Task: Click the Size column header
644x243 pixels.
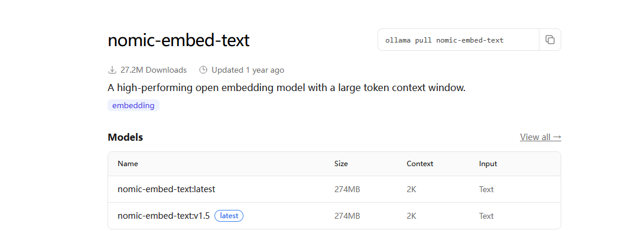Action: (x=341, y=164)
